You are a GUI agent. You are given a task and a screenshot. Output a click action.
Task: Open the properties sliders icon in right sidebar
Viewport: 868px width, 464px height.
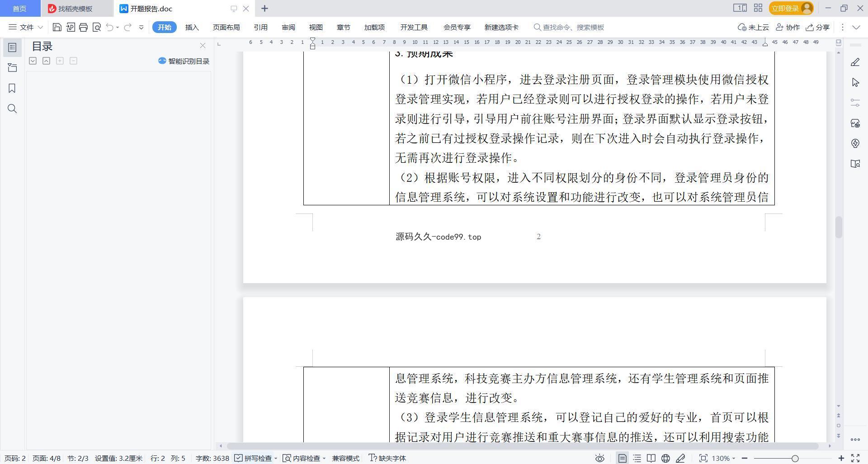coord(855,103)
